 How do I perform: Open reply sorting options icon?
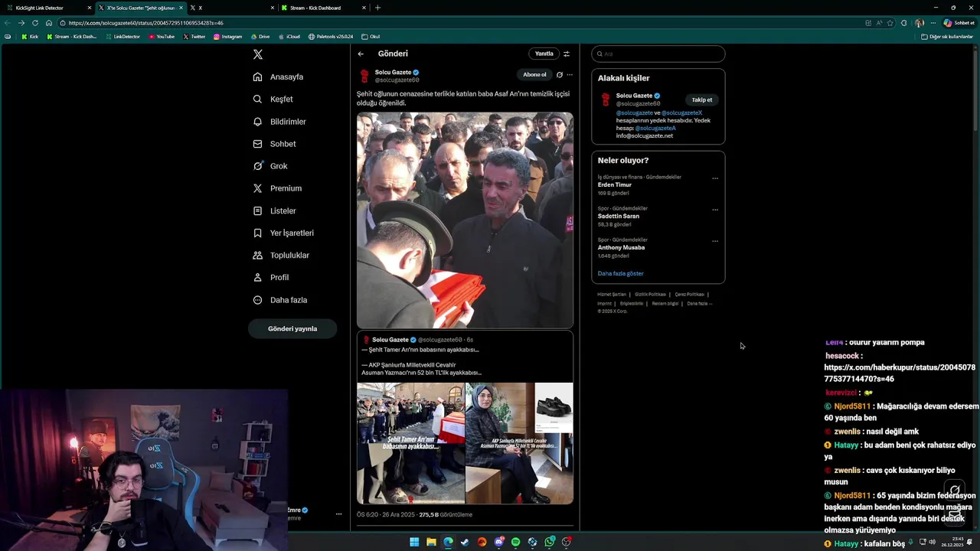click(x=567, y=54)
